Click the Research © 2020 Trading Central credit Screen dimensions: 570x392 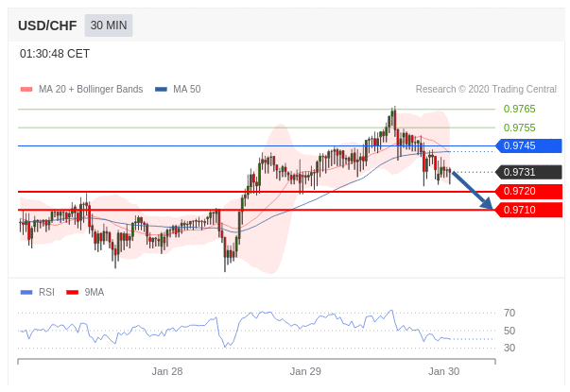click(486, 90)
